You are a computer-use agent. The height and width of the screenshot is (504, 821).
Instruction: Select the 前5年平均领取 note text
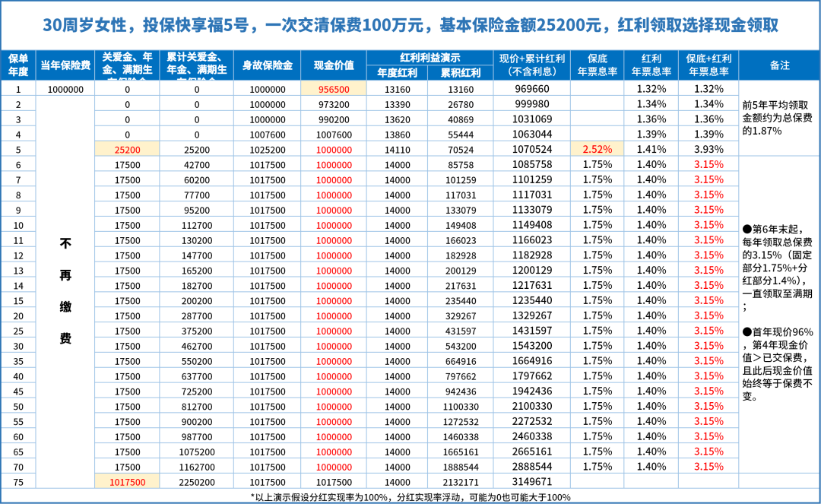pyautogui.click(x=778, y=119)
